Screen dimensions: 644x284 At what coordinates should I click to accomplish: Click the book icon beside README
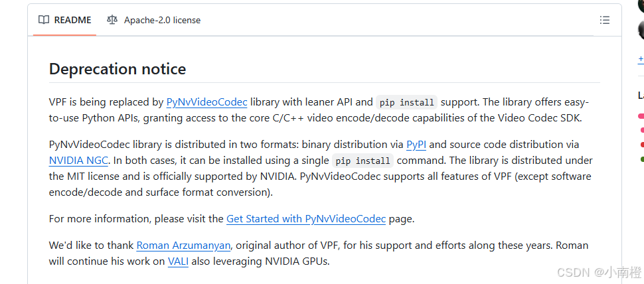[44, 20]
